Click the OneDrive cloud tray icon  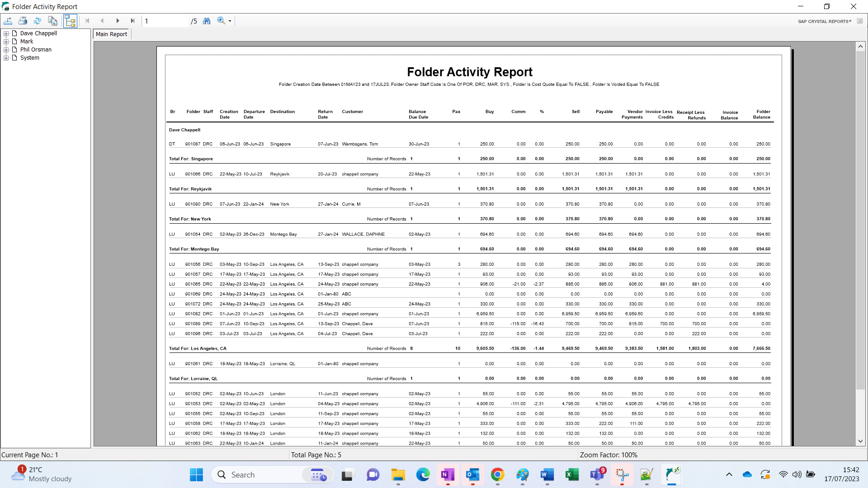point(747,474)
